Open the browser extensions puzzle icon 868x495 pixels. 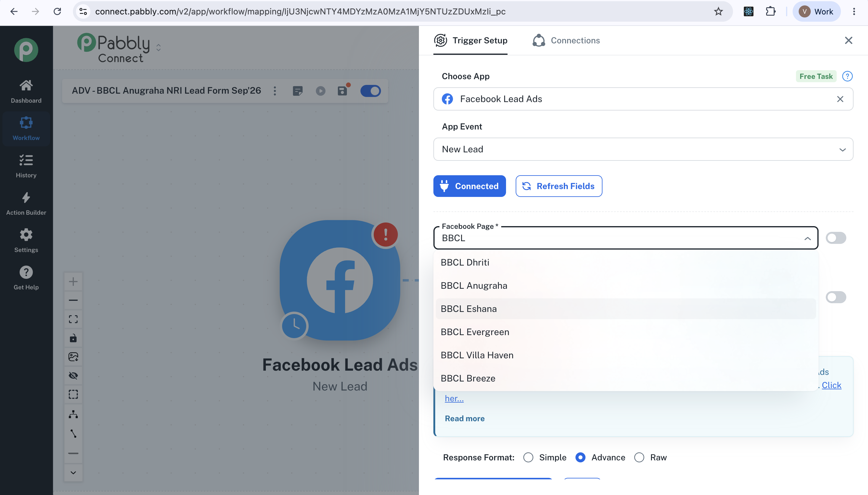(771, 11)
